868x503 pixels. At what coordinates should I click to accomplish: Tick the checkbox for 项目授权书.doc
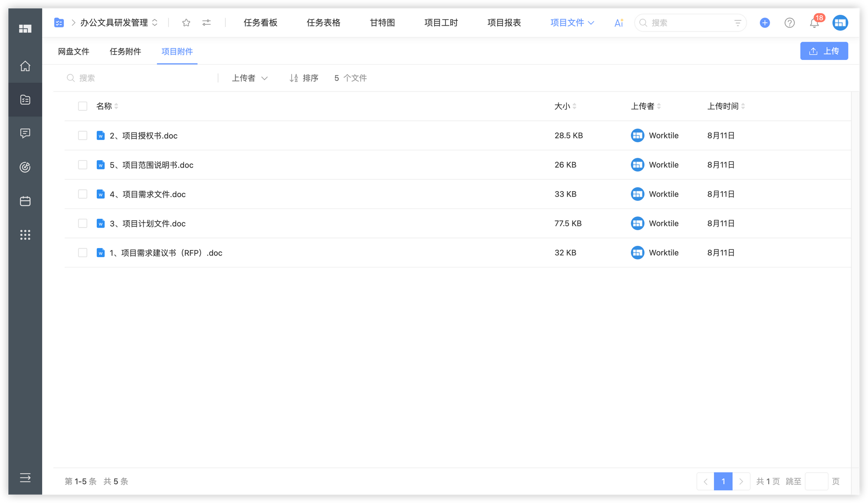[82, 135]
